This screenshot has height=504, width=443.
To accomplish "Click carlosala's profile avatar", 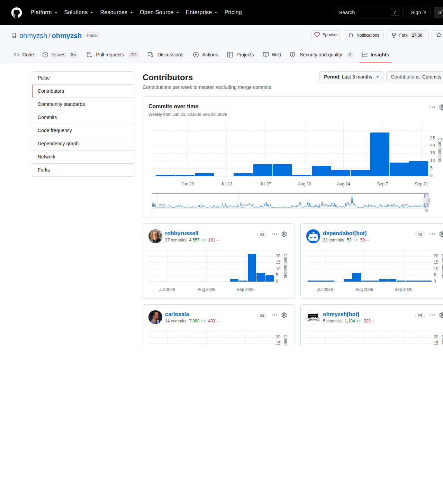I will pyautogui.click(x=155, y=317).
